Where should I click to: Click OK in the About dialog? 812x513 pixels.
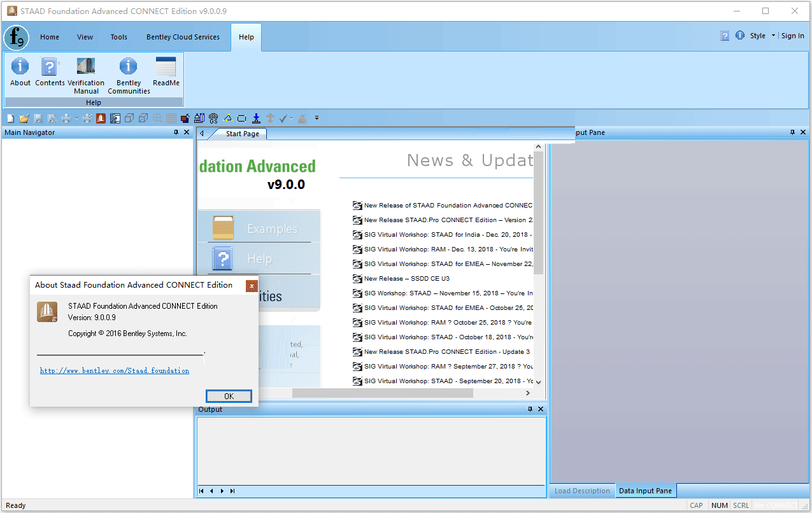tap(229, 396)
